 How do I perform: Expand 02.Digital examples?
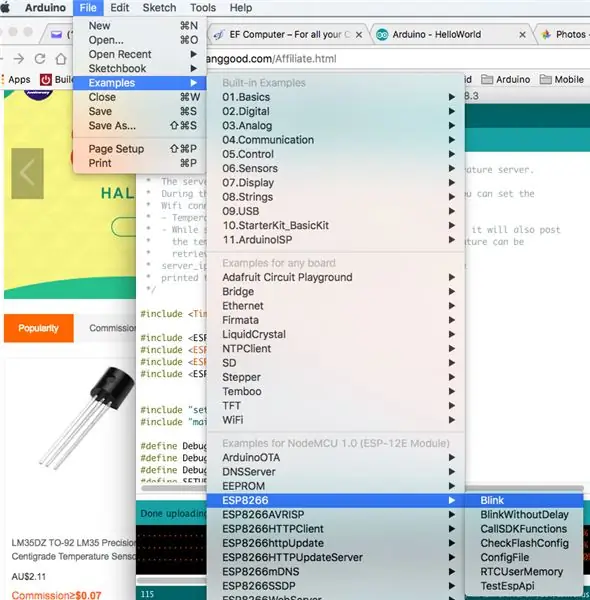tap(336, 111)
